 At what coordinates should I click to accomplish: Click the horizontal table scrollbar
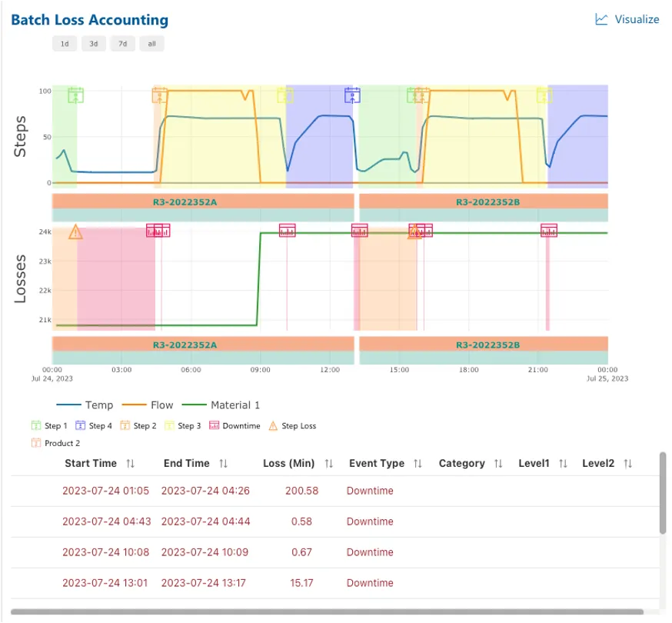pyautogui.click(x=327, y=612)
